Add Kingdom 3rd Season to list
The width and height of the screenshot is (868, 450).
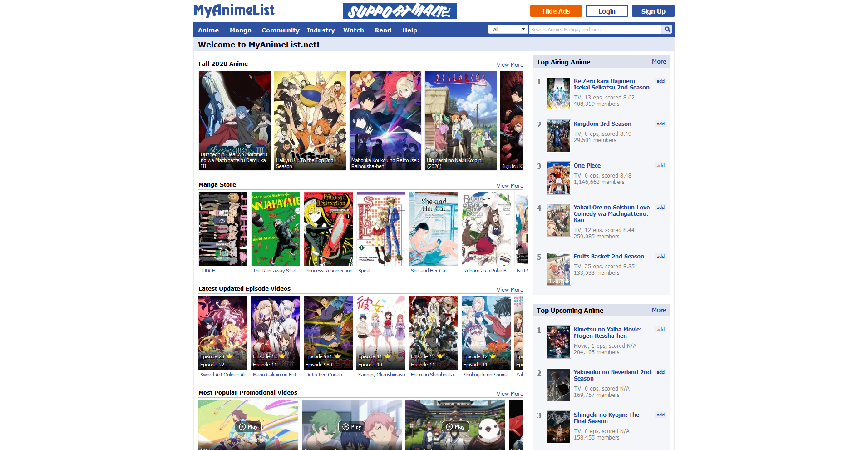click(x=661, y=124)
